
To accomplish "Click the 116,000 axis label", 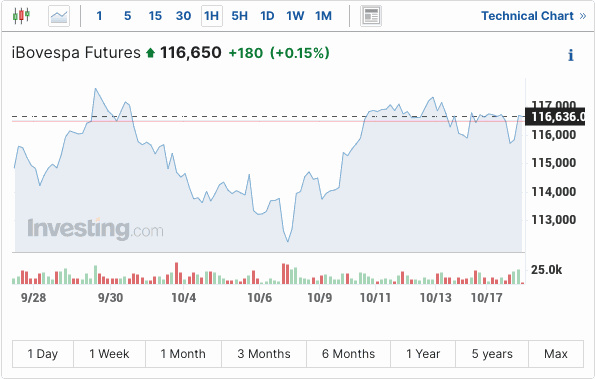I will tap(554, 135).
